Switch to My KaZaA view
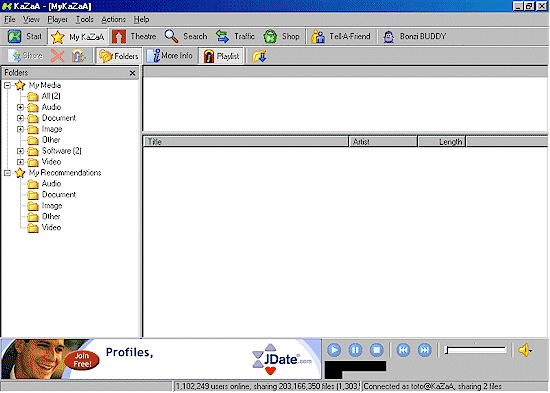This screenshot has width=550, height=393. click(x=78, y=36)
